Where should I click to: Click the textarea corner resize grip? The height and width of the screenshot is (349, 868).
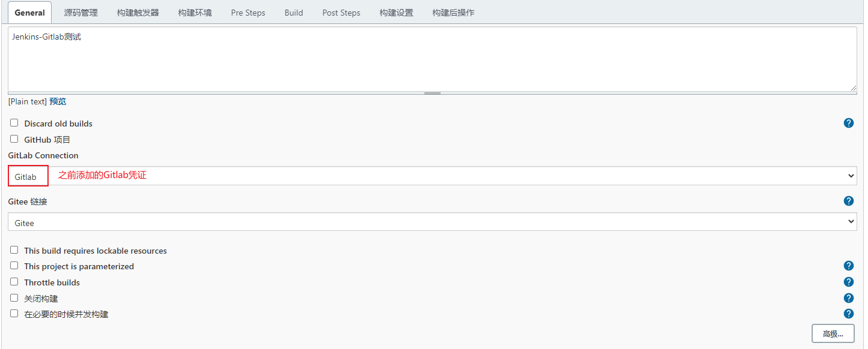(x=852, y=88)
